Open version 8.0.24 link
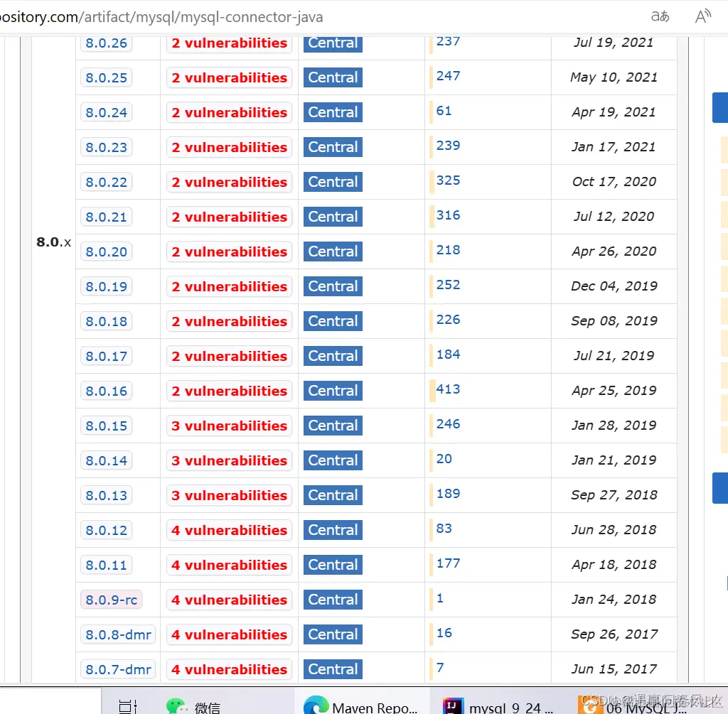Screen dimensions: 728x714 [107, 112]
